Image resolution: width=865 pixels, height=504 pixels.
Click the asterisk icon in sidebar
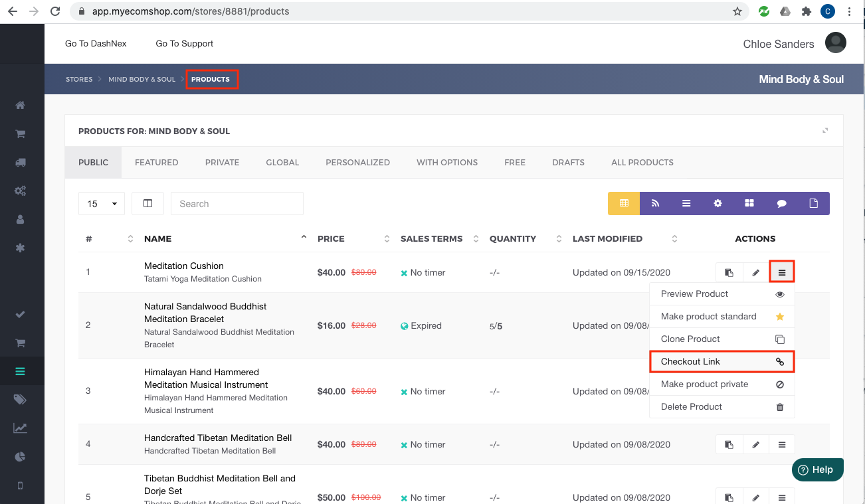[20, 248]
